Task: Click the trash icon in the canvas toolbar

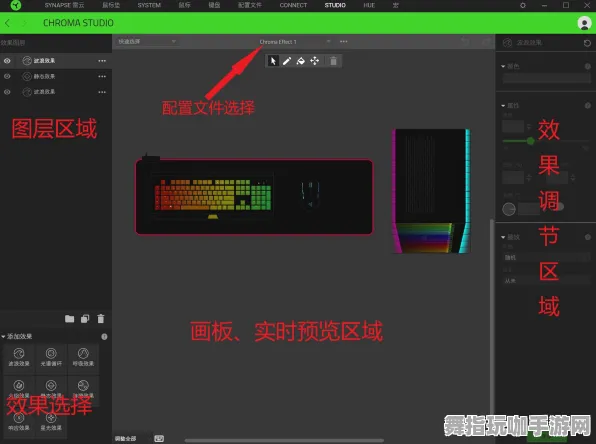Action: (333, 61)
